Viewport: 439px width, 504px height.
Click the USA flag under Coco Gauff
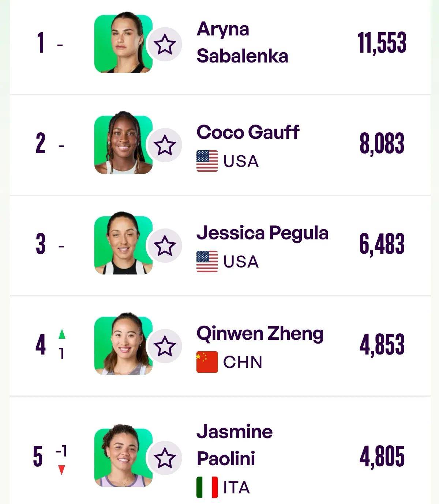(207, 161)
